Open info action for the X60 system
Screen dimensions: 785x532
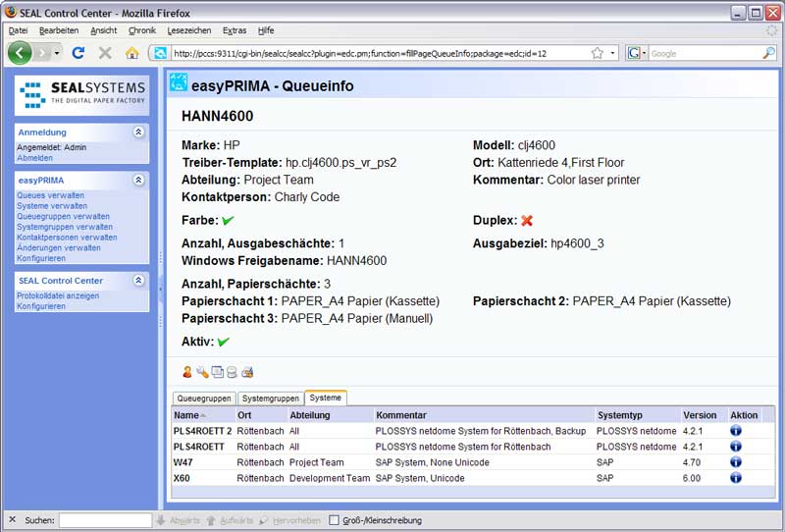tap(736, 478)
